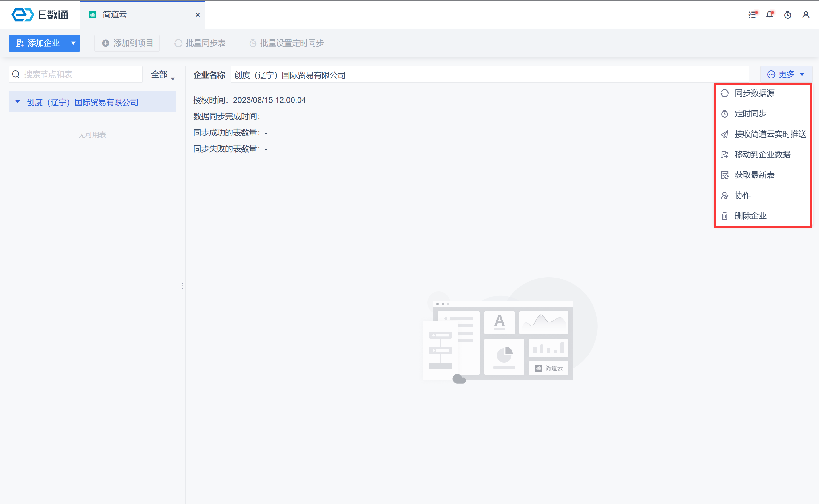Choose 删除企业 from the menu
This screenshot has height=504, width=819.
click(750, 216)
